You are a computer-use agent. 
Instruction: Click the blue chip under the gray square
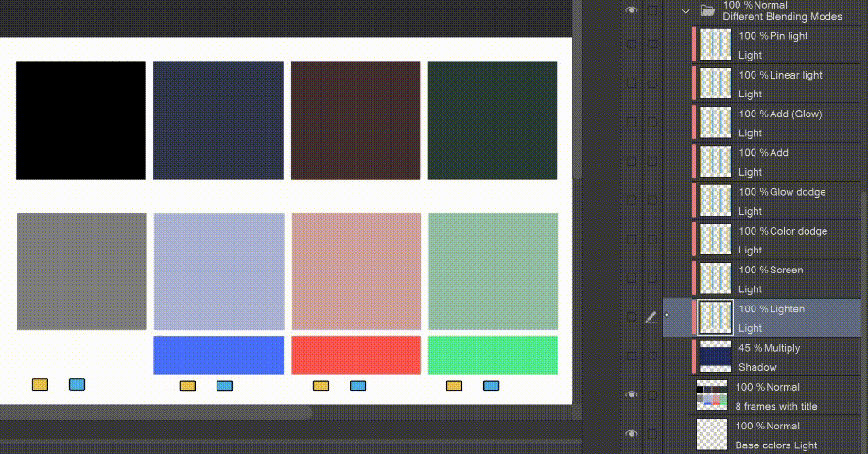(x=77, y=384)
